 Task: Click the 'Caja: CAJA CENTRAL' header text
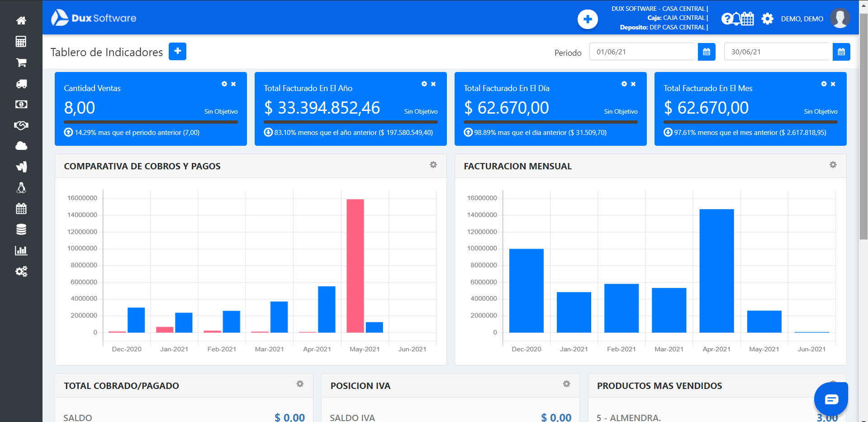678,18
